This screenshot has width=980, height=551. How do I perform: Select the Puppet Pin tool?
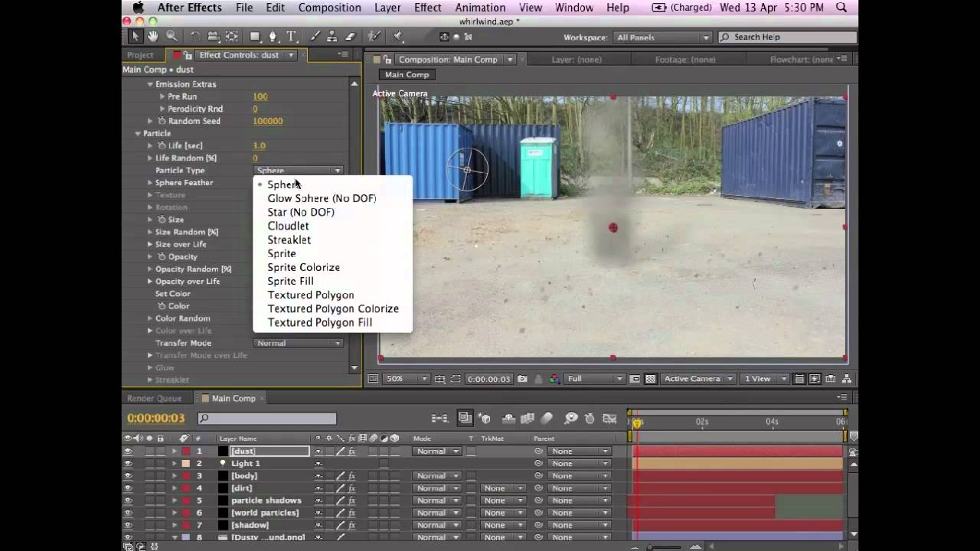[398, 36]
